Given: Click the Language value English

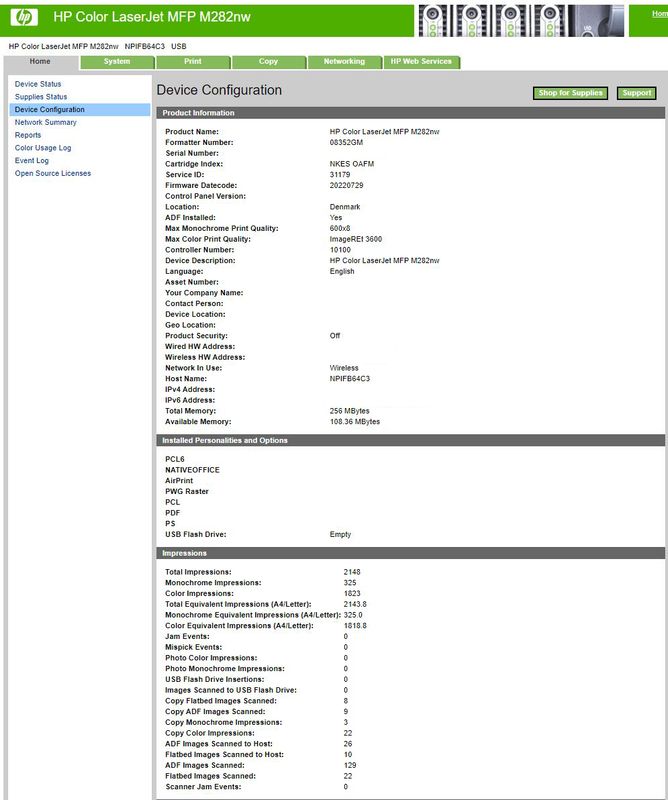Looking at the screenshot, I should (x=342, y=271).
